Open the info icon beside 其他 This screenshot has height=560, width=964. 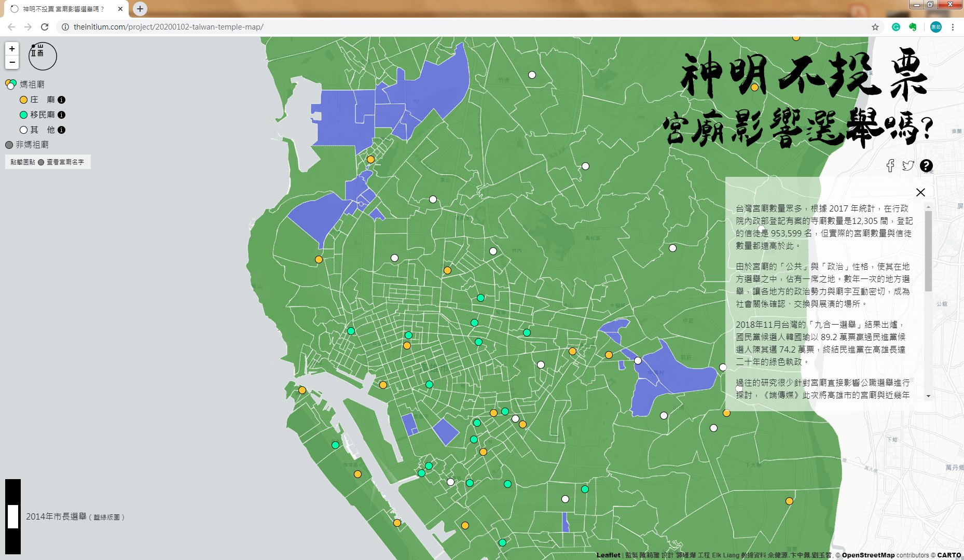tap(61, 130)
